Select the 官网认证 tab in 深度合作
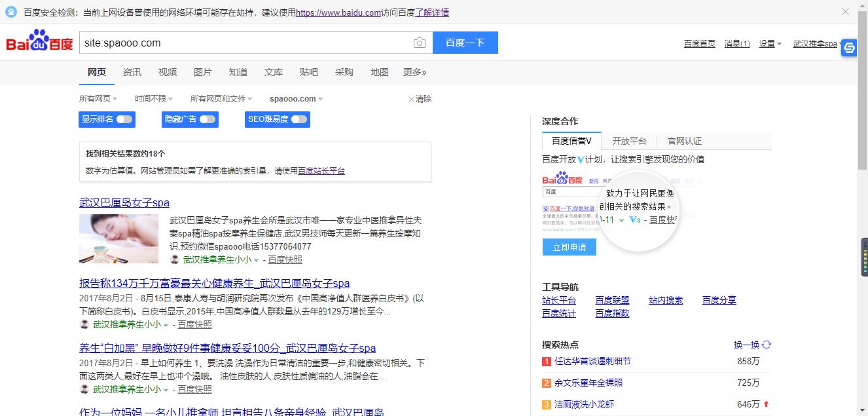Image resolution: width=868 pixels, height=416 pixels. click(685, 141)
